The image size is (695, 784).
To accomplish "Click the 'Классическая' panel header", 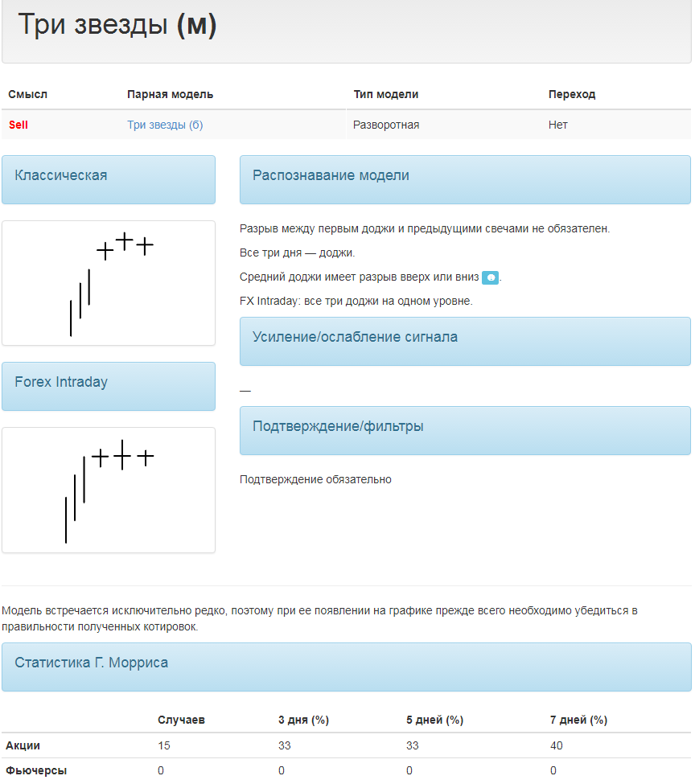I will pos(109,179).
